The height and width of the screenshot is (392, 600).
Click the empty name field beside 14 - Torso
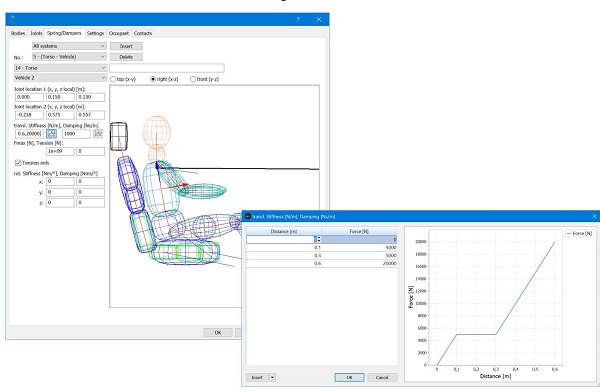click(167, 68)
